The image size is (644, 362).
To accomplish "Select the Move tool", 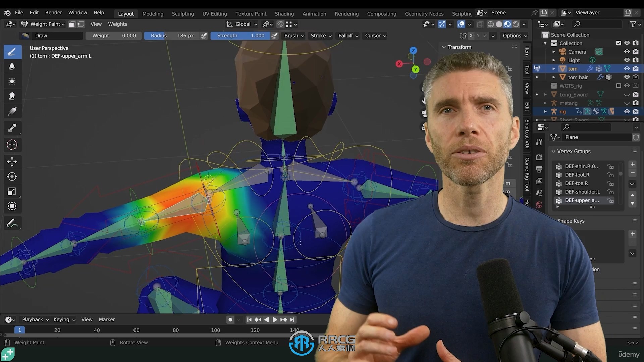I will click(x=12, y=162).
